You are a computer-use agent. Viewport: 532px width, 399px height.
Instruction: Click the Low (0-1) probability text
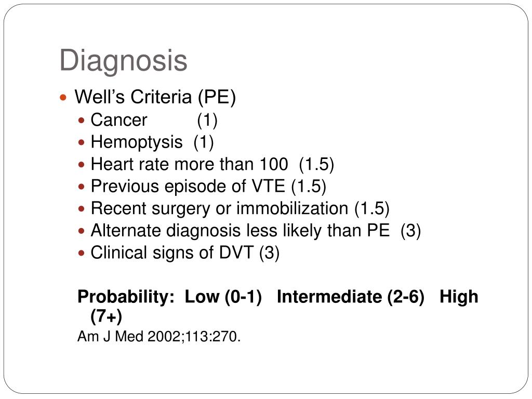[223, 297]
